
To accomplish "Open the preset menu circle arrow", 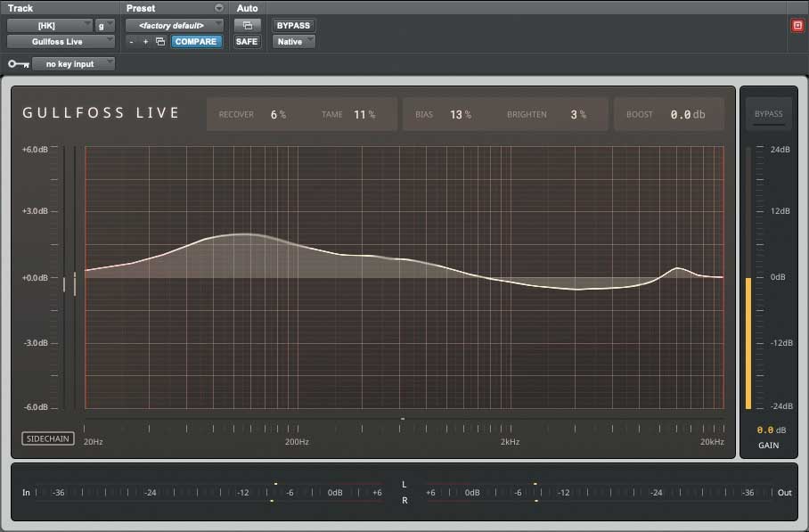I will (219, 8).
